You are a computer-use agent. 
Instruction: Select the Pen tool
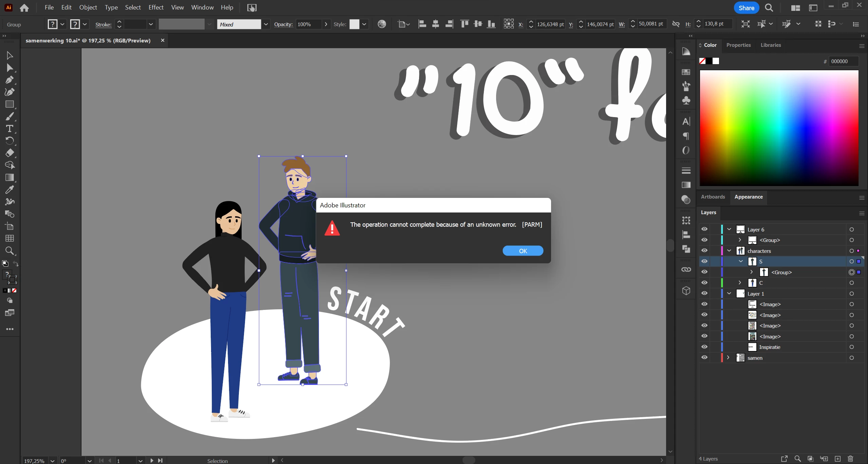point(10,80)
